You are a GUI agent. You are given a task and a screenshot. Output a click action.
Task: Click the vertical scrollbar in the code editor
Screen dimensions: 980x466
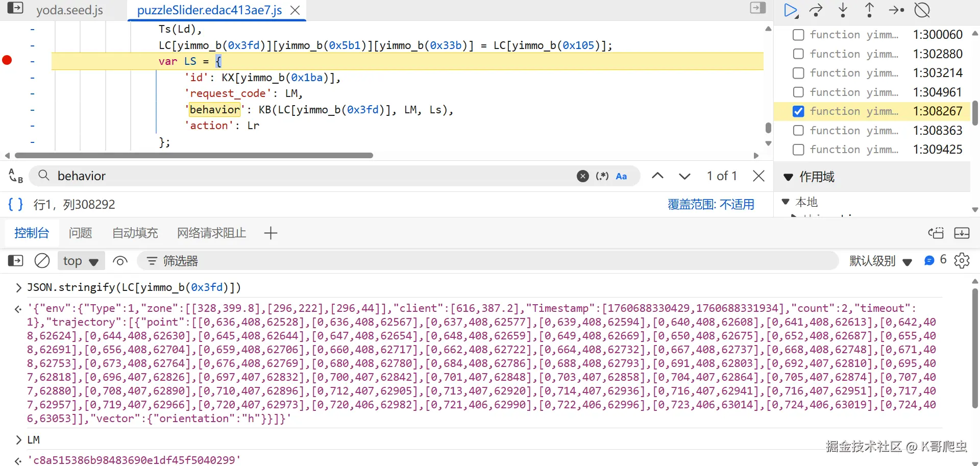coord(768,128)
